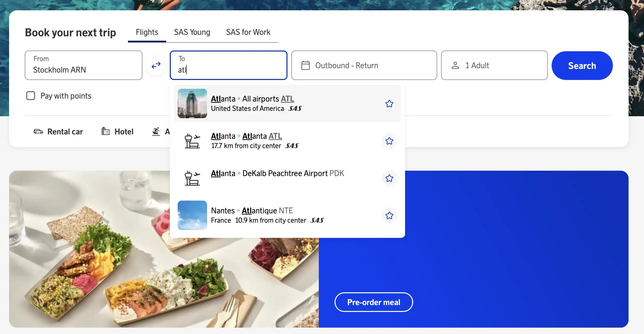
Task: Click the skier activities icon
Action: [x=156, y=132]
